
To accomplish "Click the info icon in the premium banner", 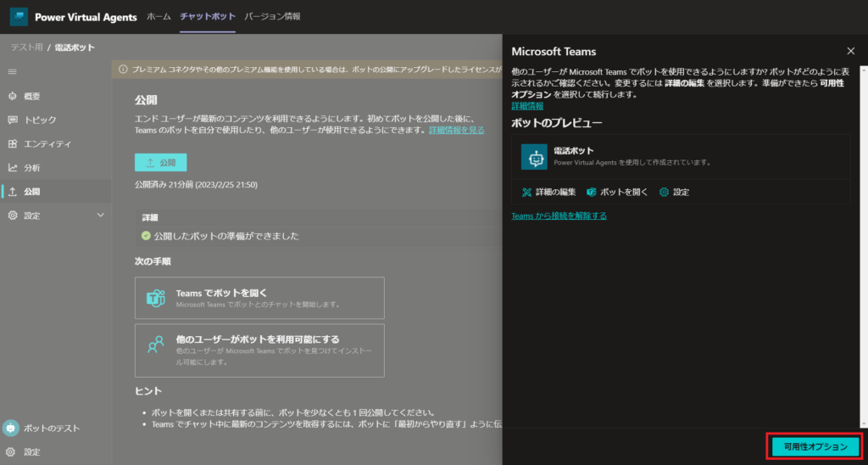I will click(x=123, y=70).
